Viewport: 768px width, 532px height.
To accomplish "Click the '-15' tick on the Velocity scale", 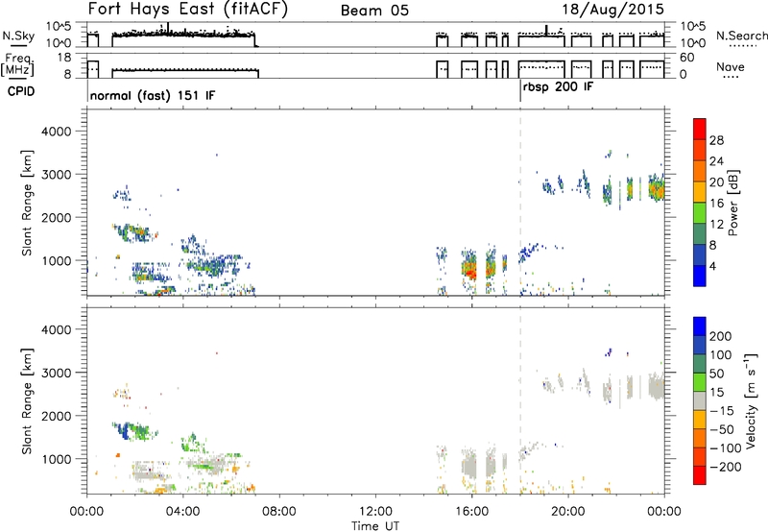I will pos(722,411).
